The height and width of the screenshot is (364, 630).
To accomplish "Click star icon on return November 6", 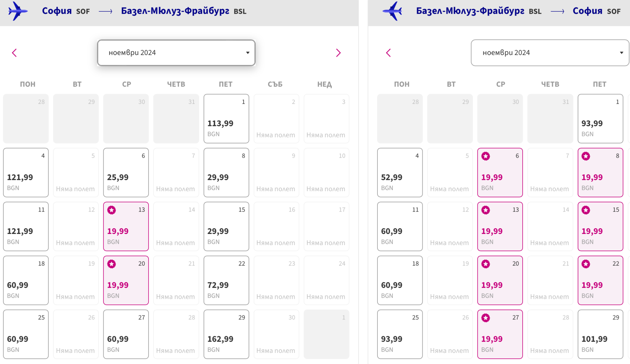I will [486, 156].
